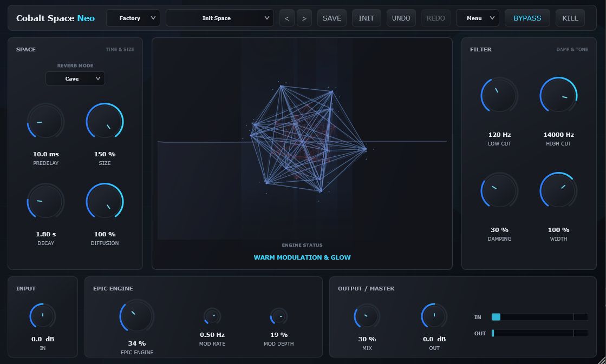Click the 30 % mix value
The image size is (606, 364).
[x=367, y=339]
